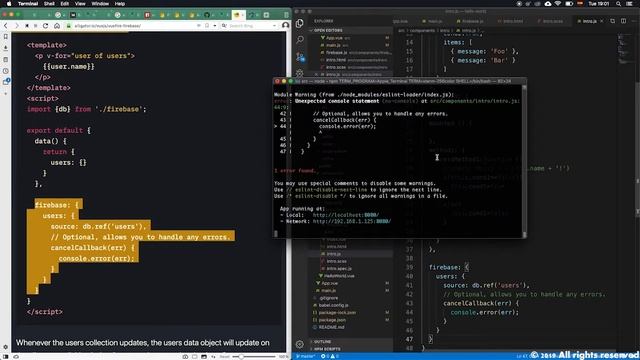Open VS Code Manage gear icon
Image resolution: width=640 pixels, height=360 pixels.
[x=300, y=344]
